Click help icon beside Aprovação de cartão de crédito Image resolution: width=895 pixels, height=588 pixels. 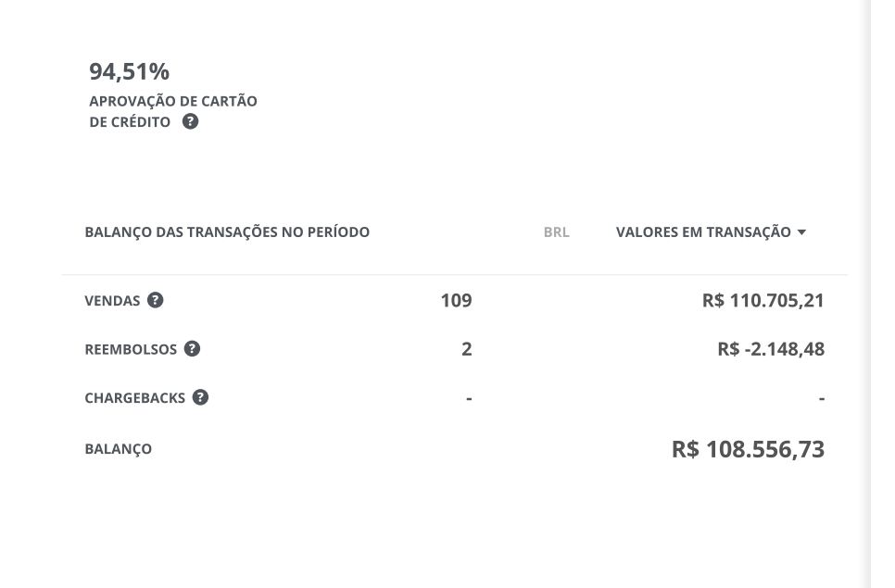click(190, 121)
